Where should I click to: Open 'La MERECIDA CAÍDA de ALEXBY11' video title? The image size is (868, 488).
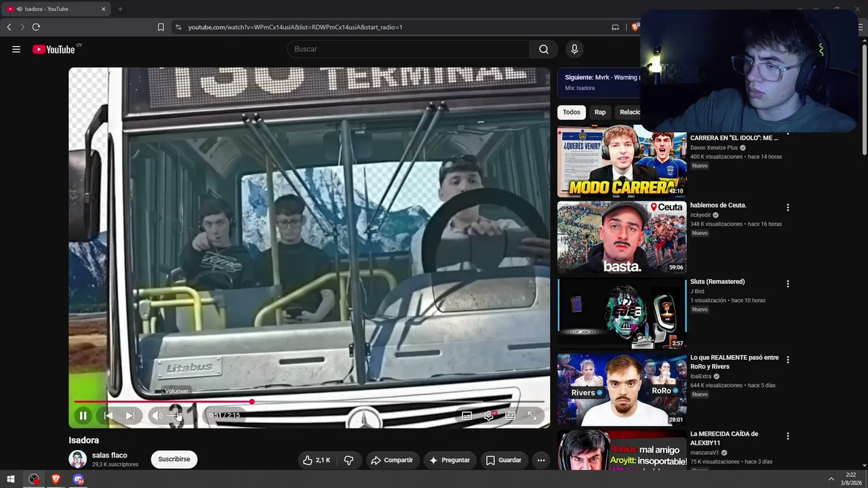[x=724, y=438]
